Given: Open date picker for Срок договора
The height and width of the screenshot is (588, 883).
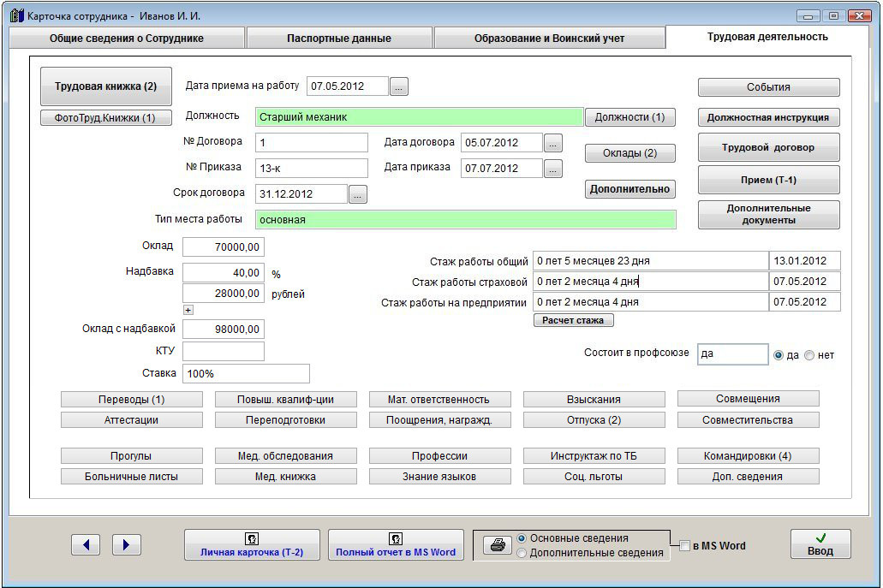Looking at the screenshot, I should (358, 194).
